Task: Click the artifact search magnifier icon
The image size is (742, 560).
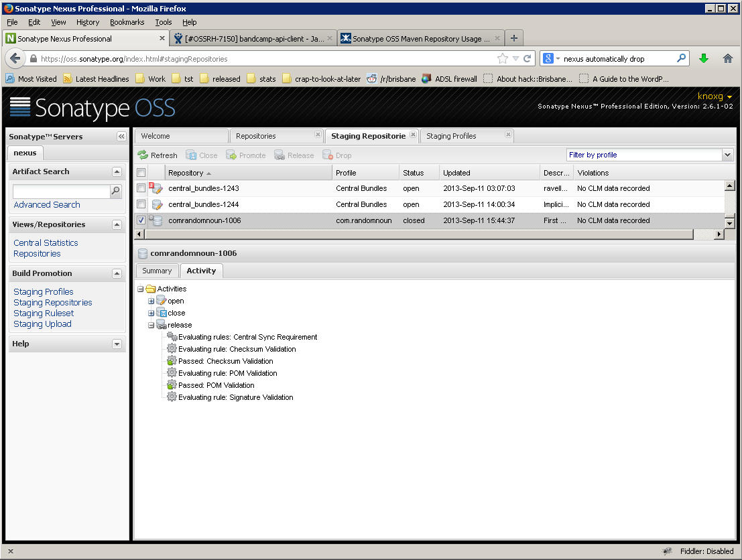Action: pos(115,191)
